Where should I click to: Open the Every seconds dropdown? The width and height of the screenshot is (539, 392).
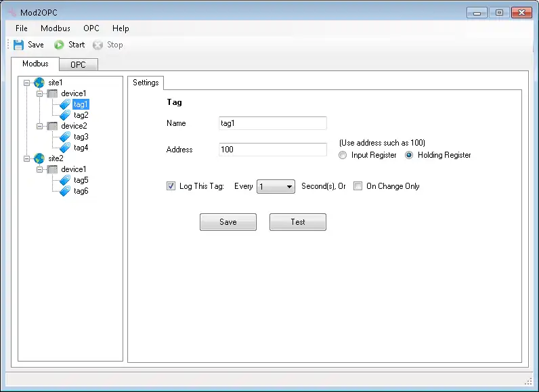tap(276, 187)
